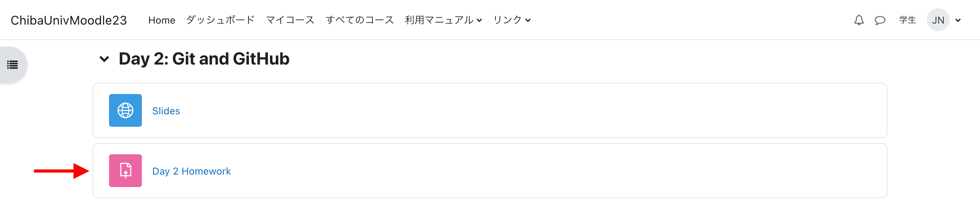Viewport: 980px width, 208px height.
Task: Click the empty area of the Slides card
Action: [x=533, y=110]
